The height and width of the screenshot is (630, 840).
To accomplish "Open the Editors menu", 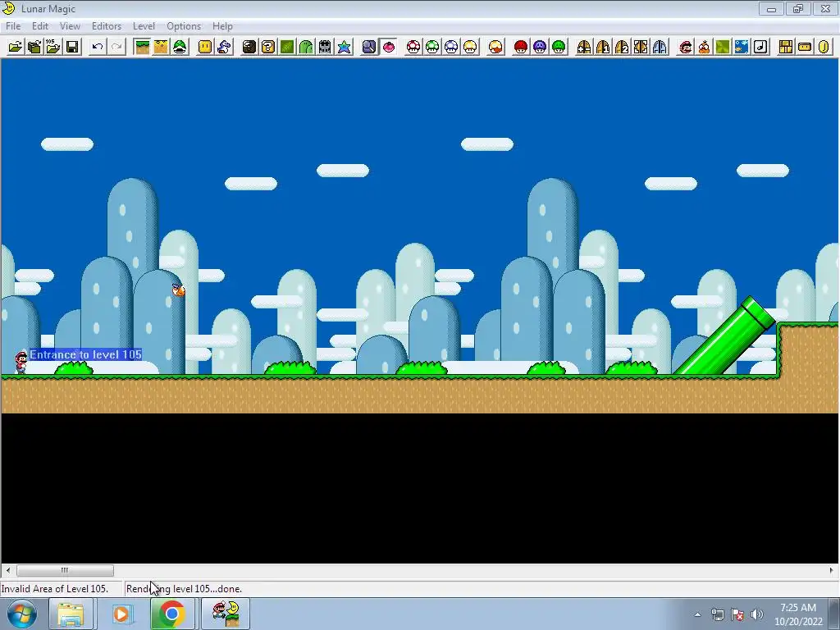I will 107,25.
